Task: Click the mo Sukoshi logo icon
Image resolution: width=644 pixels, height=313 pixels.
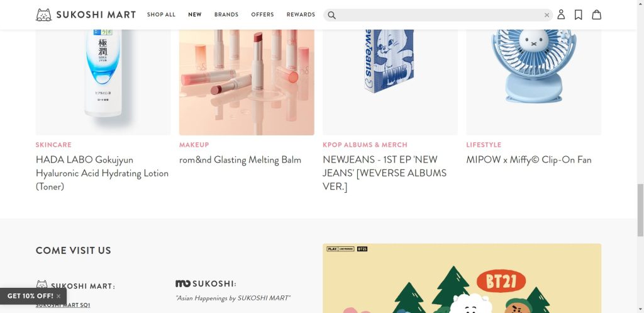Action: coord(183,284)
